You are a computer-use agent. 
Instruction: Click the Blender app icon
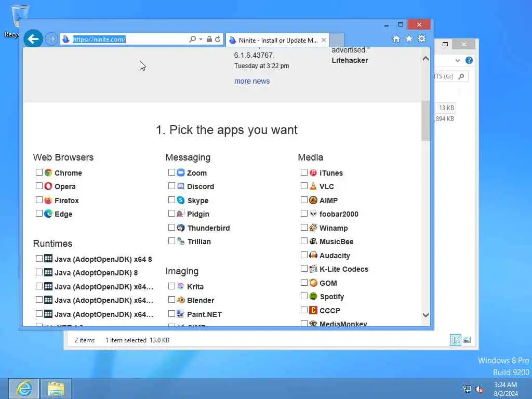point(181,300)
